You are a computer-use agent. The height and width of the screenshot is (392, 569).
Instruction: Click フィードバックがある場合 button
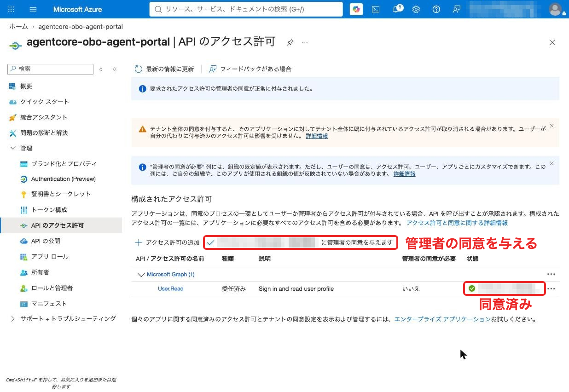(250, 69)
